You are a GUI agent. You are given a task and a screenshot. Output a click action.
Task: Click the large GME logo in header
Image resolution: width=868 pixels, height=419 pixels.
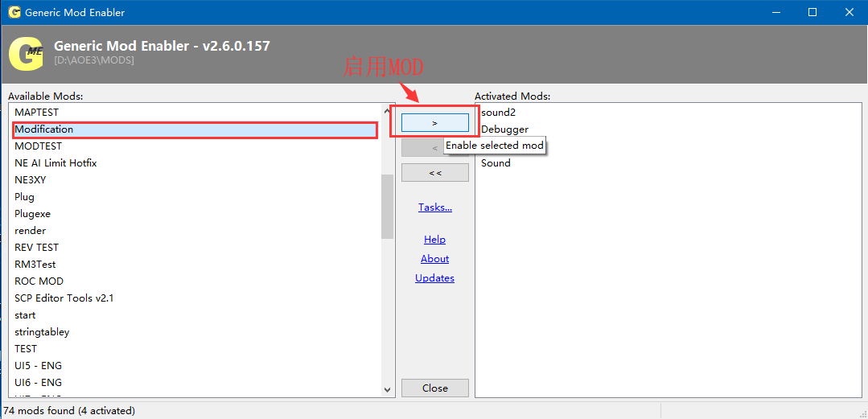coord(26,54)
